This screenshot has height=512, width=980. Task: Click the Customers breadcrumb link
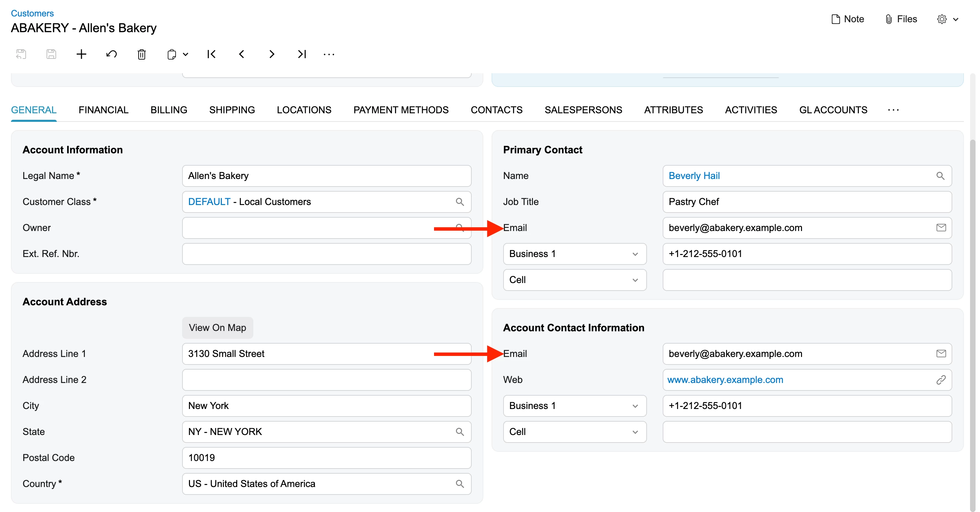[32, 13]
